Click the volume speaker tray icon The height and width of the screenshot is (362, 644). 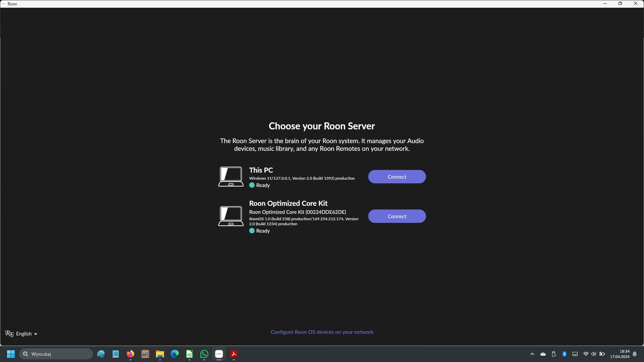click(594, 354)
